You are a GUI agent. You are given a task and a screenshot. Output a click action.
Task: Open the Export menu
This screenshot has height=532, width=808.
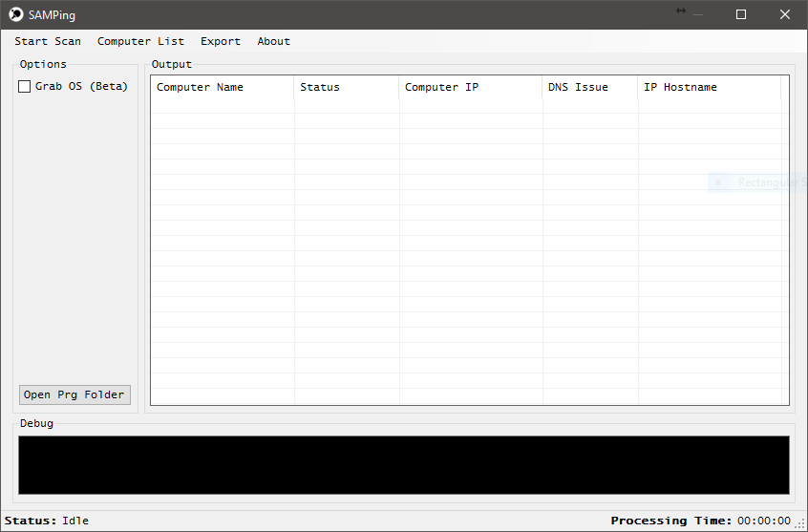coord(221,41)
